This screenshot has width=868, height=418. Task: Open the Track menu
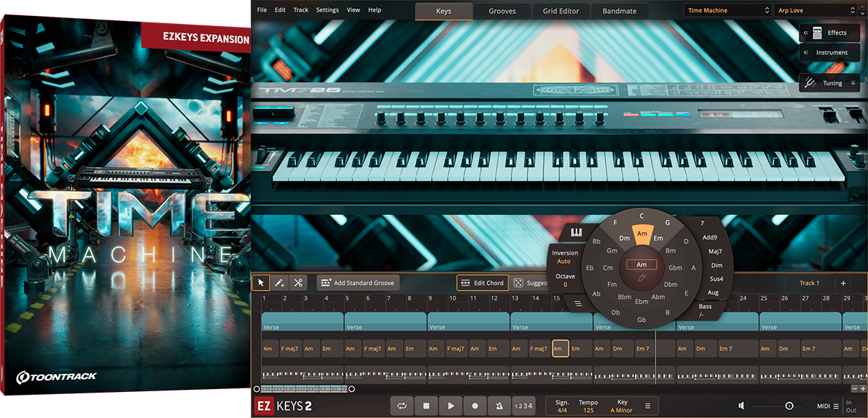point(301,10)
